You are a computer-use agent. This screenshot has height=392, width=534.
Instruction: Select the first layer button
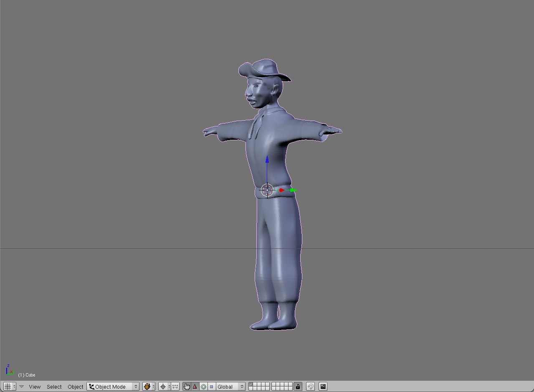click(x=251, y=384)
